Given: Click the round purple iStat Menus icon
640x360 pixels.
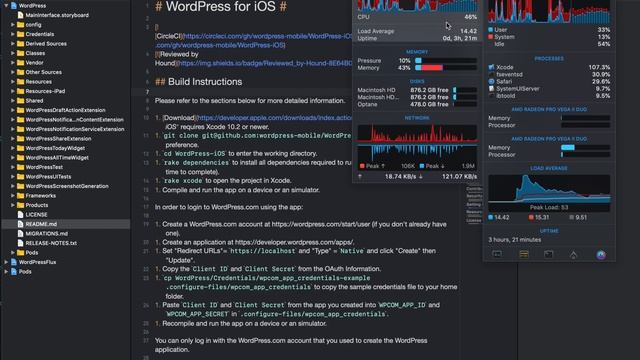Looking at the screenshot, I should click(601, 255).
